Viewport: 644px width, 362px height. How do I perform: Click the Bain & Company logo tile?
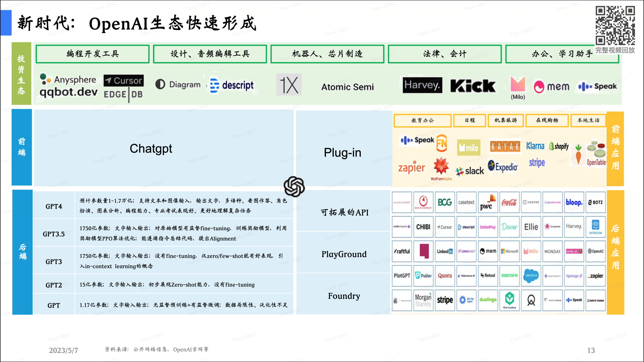(423, 202)
